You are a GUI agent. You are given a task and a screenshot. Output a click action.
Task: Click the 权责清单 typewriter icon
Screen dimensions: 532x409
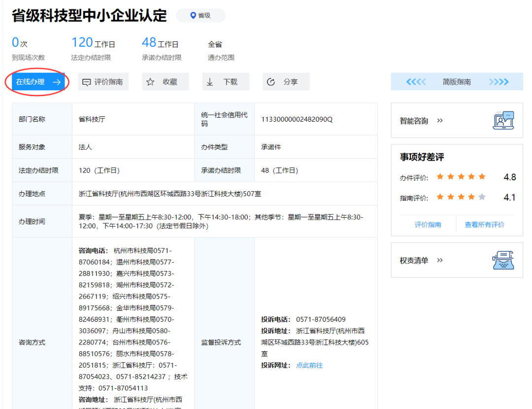pos(503,260)
